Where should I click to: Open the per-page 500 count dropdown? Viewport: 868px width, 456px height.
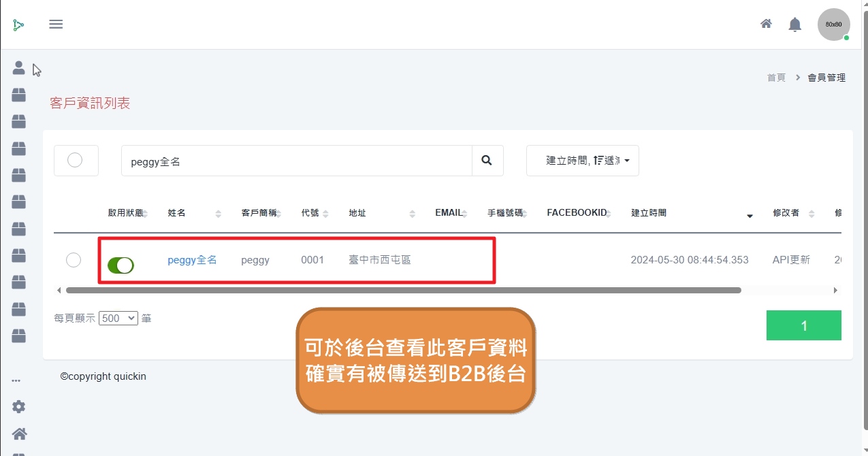(x=118, y=318)
